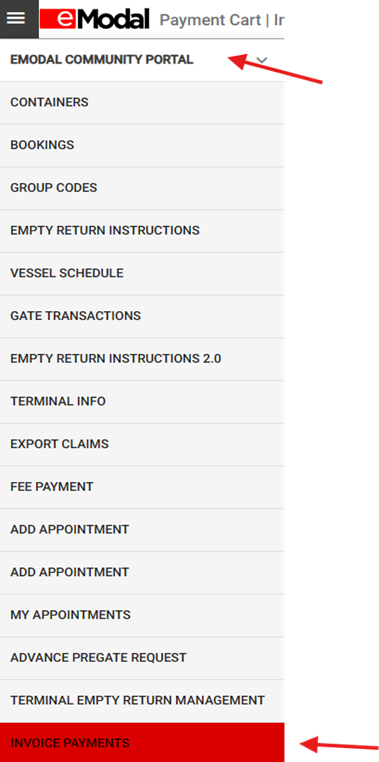Navigate to Export Claims
379x762 pixels.
(142, 445)
